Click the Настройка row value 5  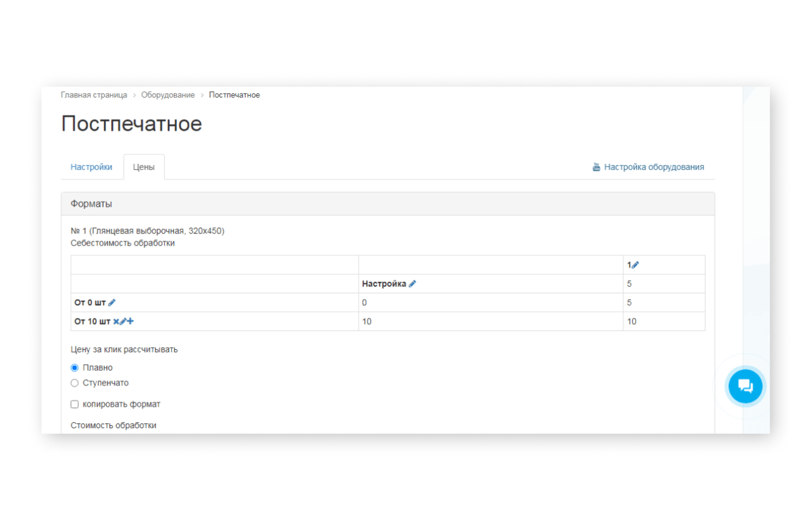point(630,284)
